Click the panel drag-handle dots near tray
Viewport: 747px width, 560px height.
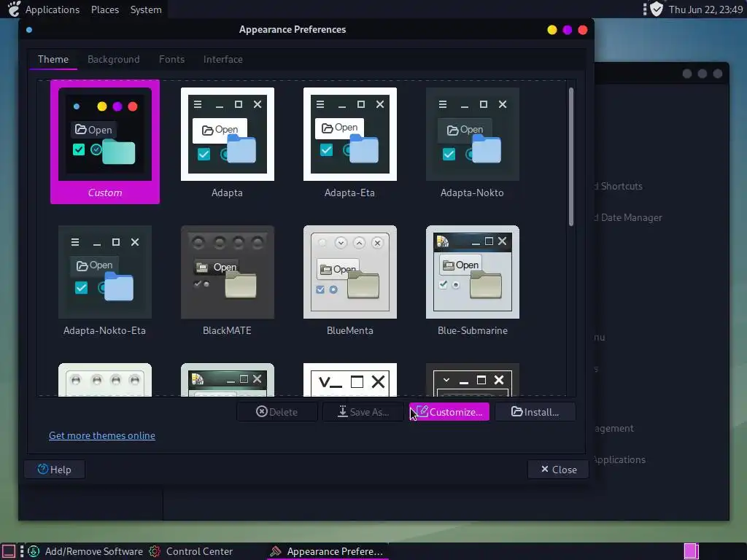[645, 9]
